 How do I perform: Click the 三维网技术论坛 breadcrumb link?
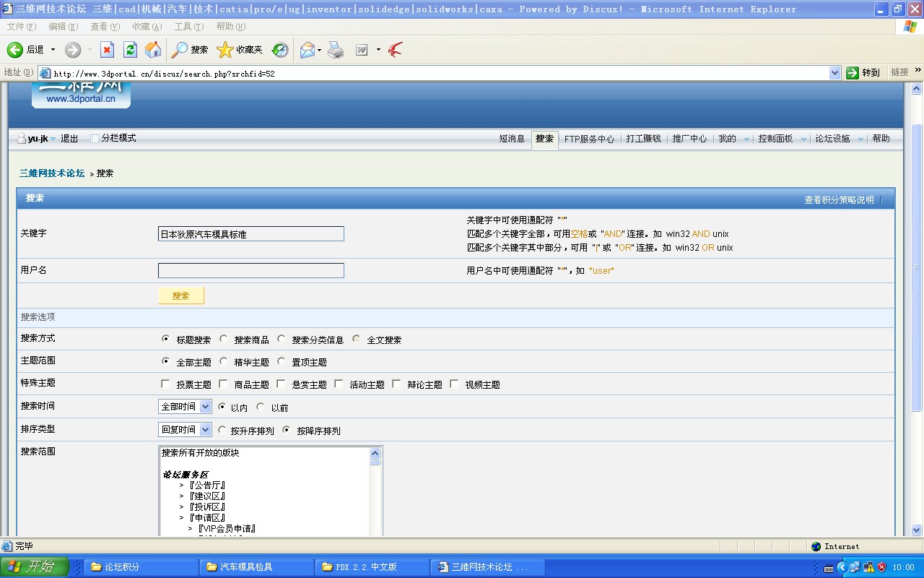coord(52,173)
